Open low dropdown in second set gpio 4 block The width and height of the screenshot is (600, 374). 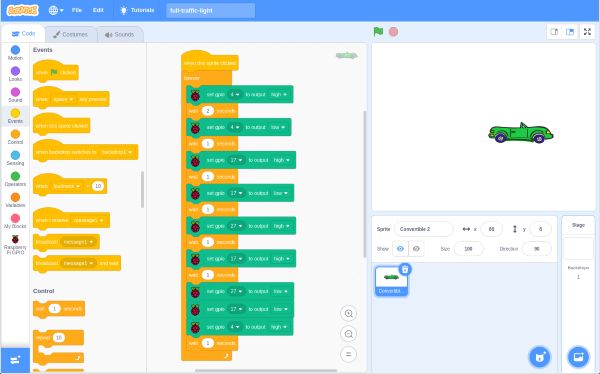(278, 127)
